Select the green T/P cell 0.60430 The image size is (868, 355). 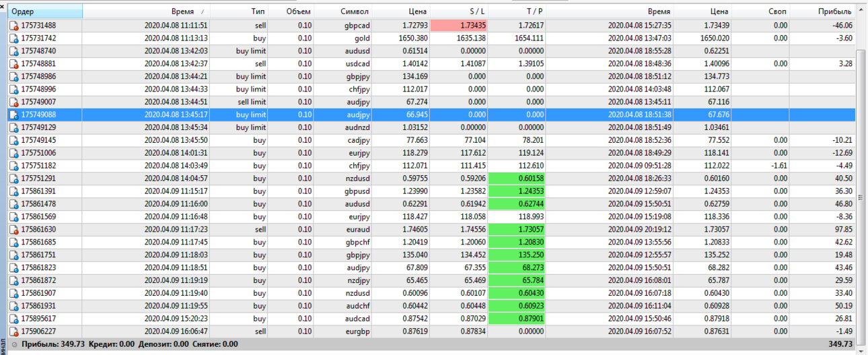517,293
